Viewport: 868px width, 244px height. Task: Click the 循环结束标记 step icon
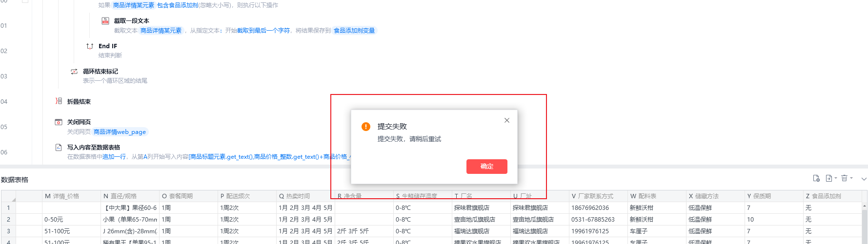pos(74,72)
